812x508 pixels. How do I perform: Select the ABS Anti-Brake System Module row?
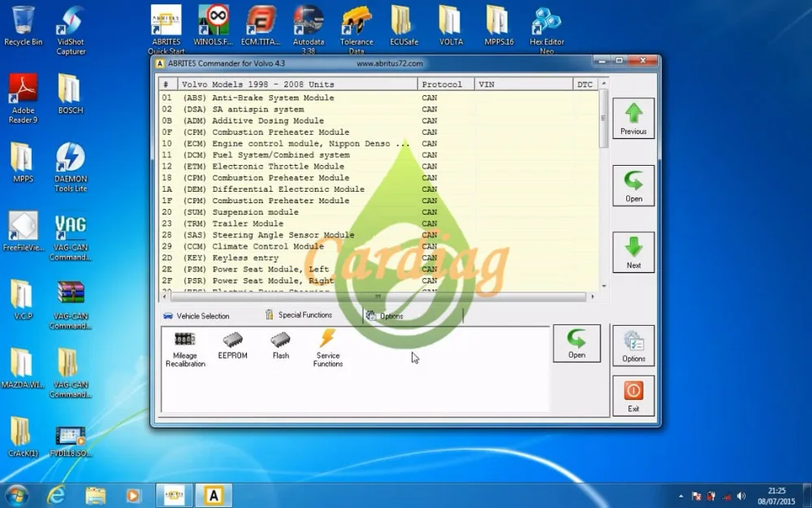click(x=379, y=98)
